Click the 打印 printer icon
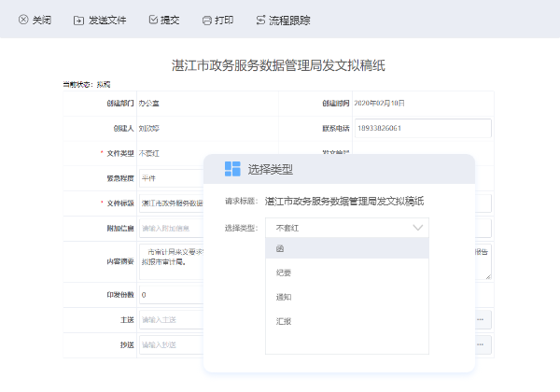The height and width of the screenshot is (392, 560). (x=205, y=20)
